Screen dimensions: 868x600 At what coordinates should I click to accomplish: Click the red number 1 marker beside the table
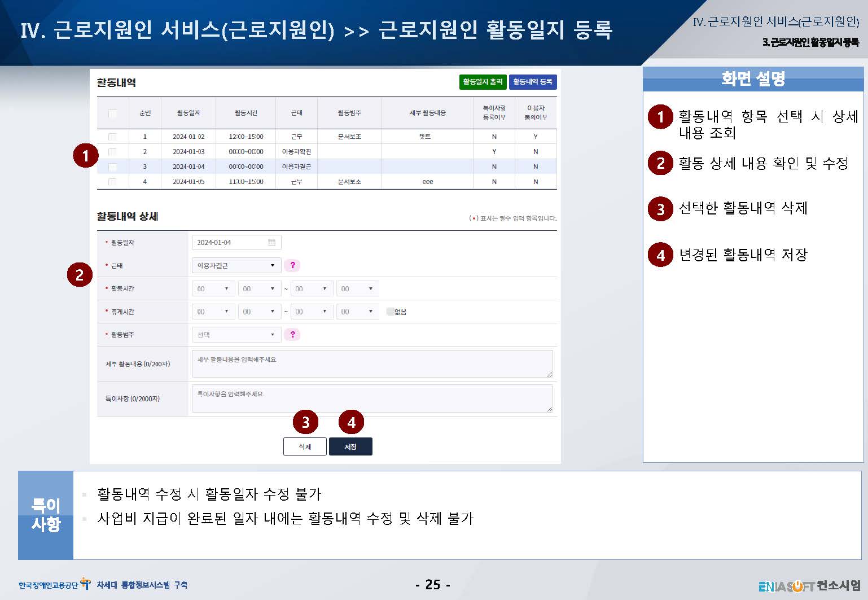coord(86,155)
